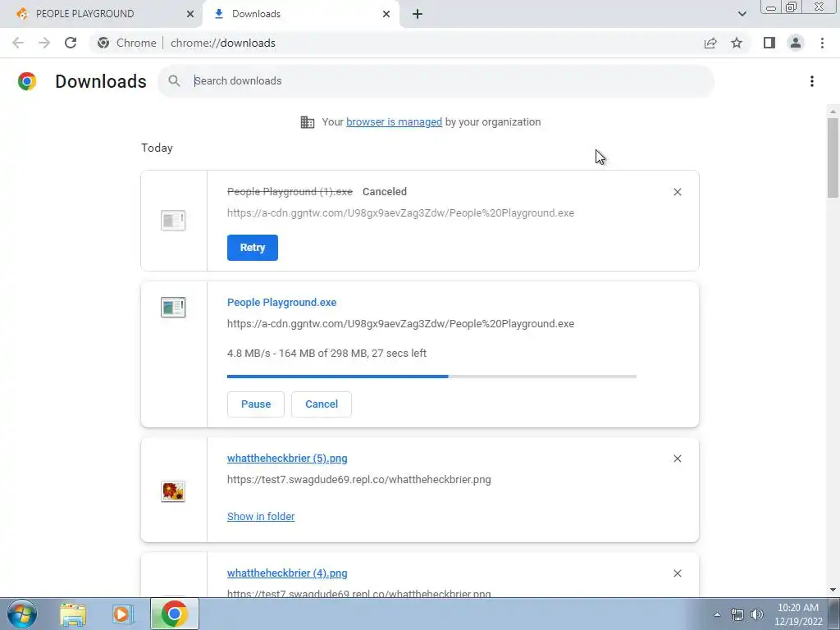840x630 pixels.
Task: Launch Windows Media Player from taskbar
Action: point(123,614)
